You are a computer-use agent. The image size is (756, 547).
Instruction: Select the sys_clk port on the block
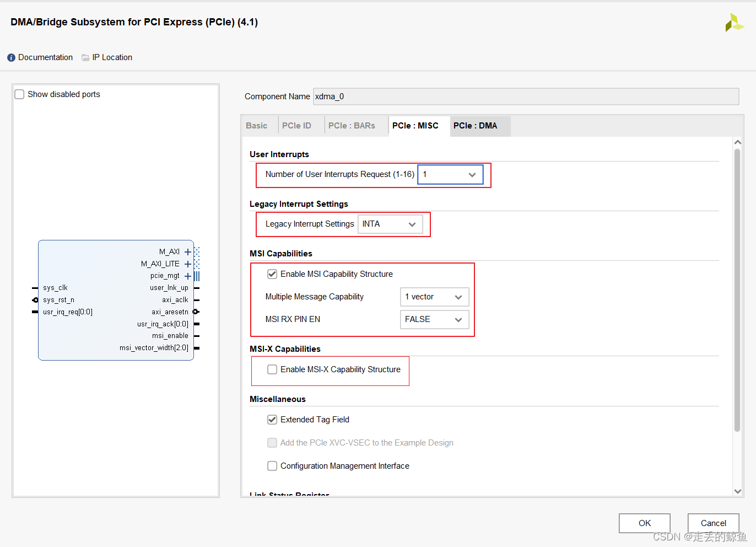tap(55, 288)
